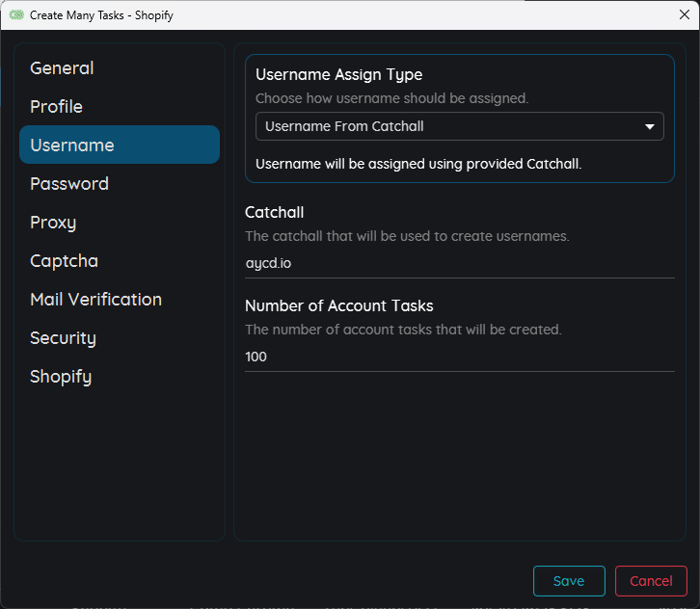Click the AYCD app icon in title bar
Screen dimensions: 700x609
(15, 15)
